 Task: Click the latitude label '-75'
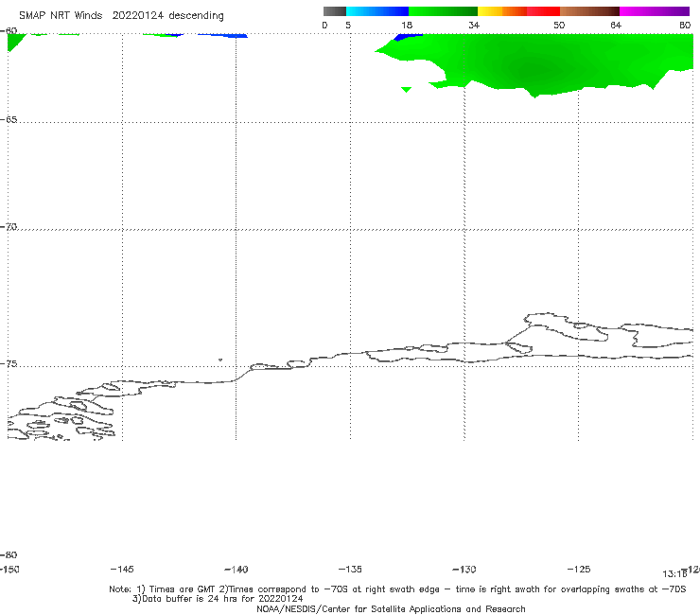coord(9,364)
